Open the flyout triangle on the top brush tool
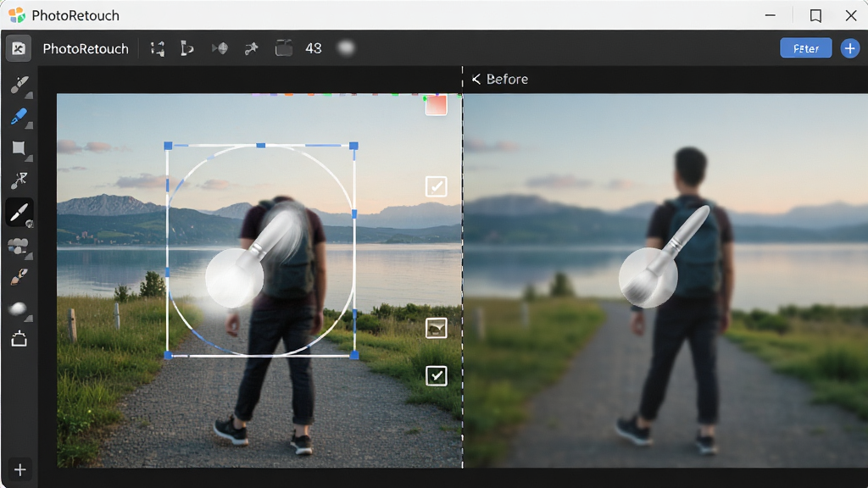This screenshot has width=868, height=488. pos(29,95)
